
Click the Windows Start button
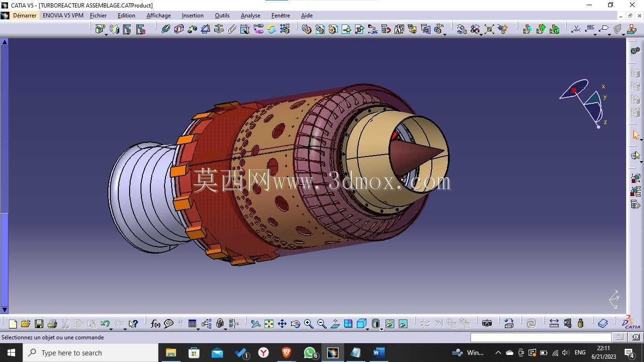[11, 353]
